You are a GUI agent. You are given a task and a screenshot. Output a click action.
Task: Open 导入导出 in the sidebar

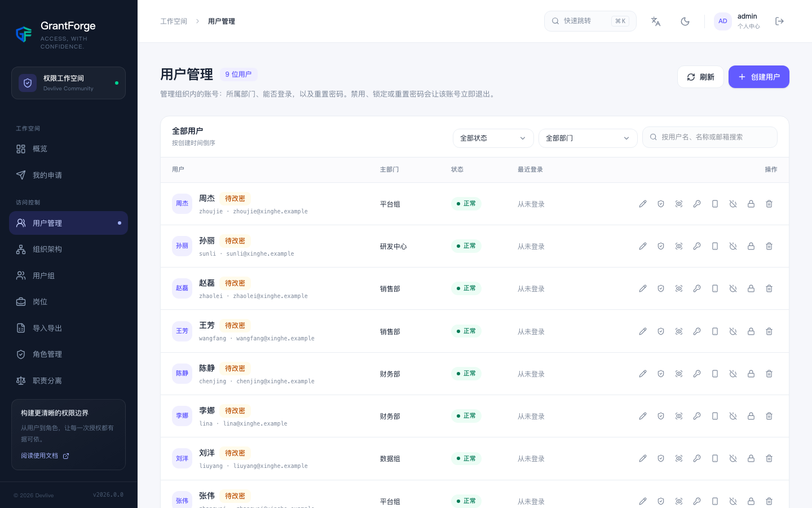(68, 328)
